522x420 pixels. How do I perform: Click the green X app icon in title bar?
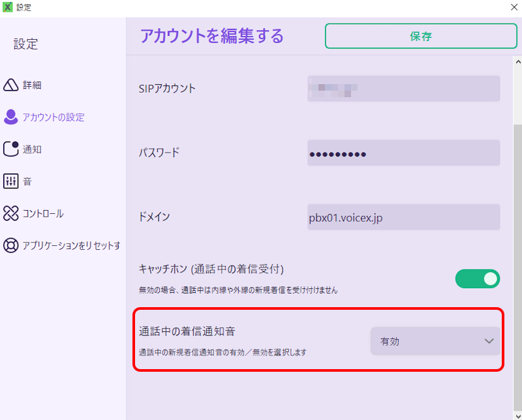(x=8, y=8)
